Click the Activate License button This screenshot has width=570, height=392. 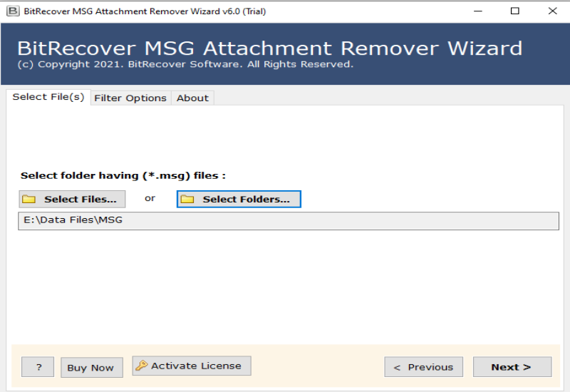[x=192, y=366]
